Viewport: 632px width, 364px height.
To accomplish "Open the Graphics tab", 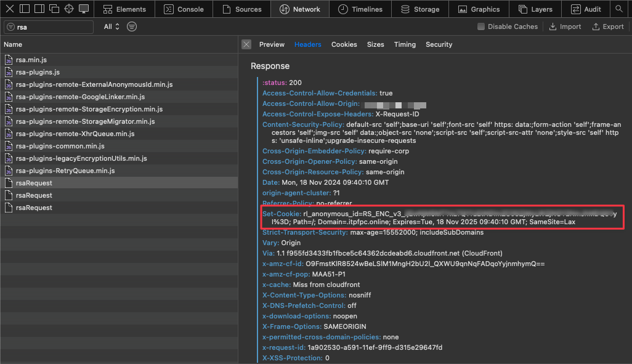I will coord(479,9).
